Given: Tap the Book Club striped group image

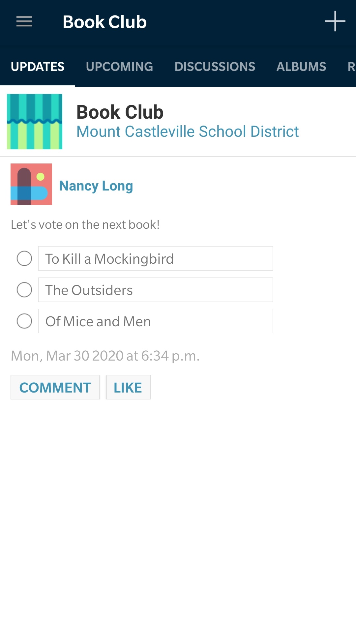Looking at the screenshot, I should pos(35,122).
